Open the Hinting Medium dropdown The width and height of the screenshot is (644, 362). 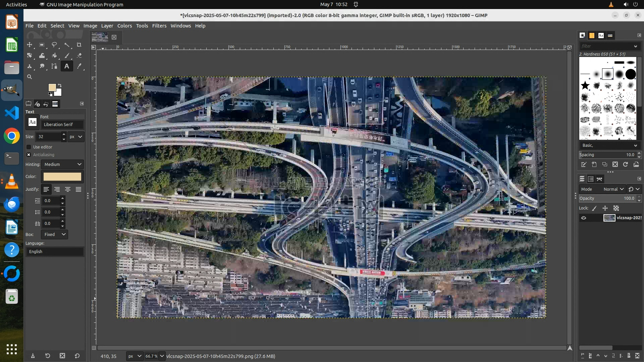pyautogui.click(x=62, y=165)
